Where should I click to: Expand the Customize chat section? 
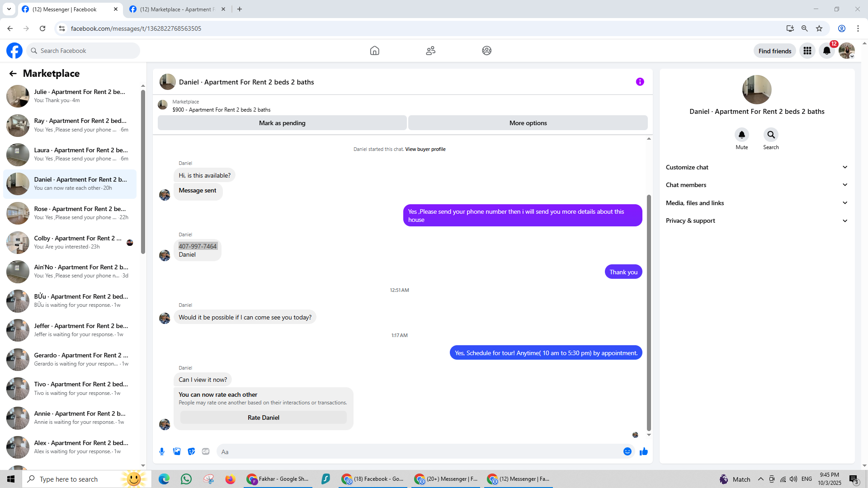point(757,167)
